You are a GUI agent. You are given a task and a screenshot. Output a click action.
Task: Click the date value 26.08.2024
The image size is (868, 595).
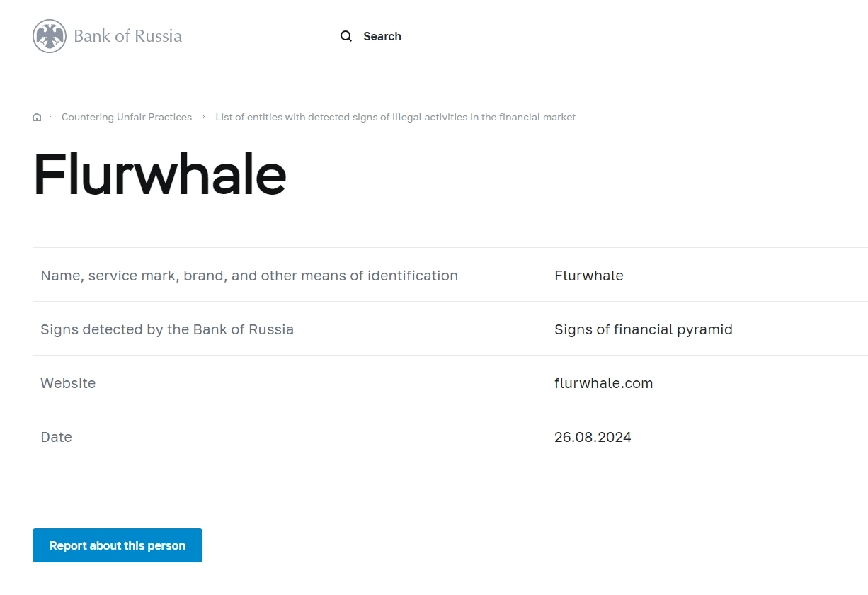click(x=593, y=437)
